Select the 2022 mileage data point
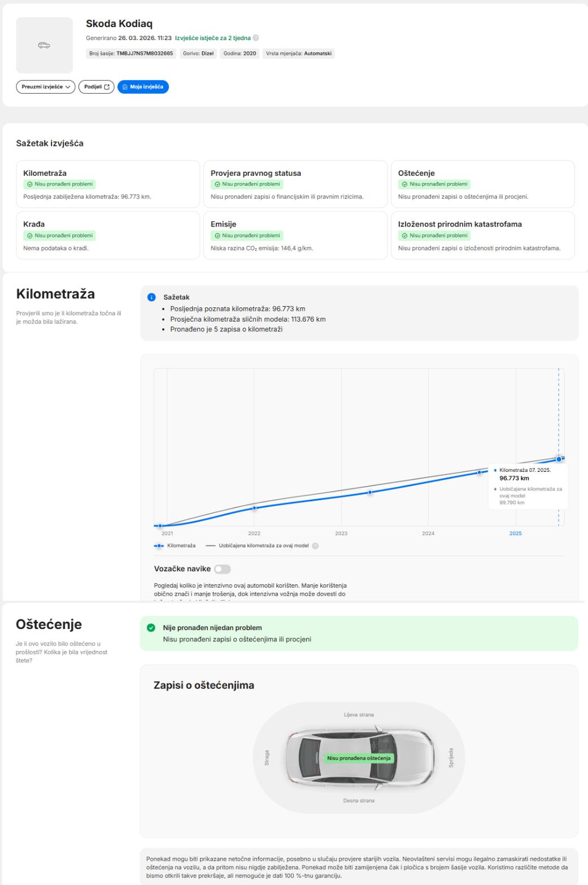This screenshot has width=588, height=885. pyautogui.click(x=254, y=508)
